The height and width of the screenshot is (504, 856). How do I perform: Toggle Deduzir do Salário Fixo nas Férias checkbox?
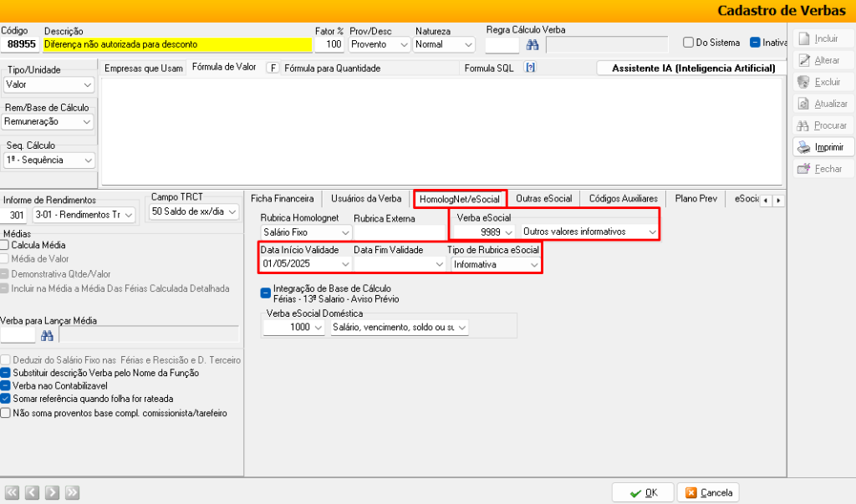[6, 360]
